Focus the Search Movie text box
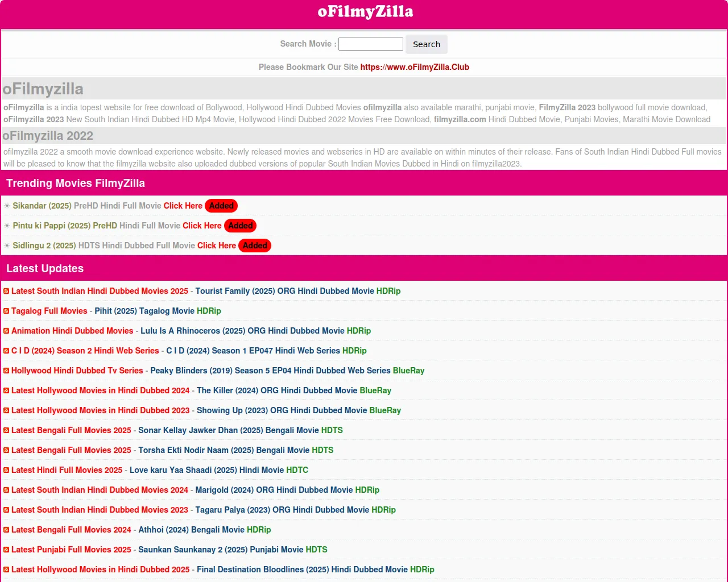 tap(371, 44)
